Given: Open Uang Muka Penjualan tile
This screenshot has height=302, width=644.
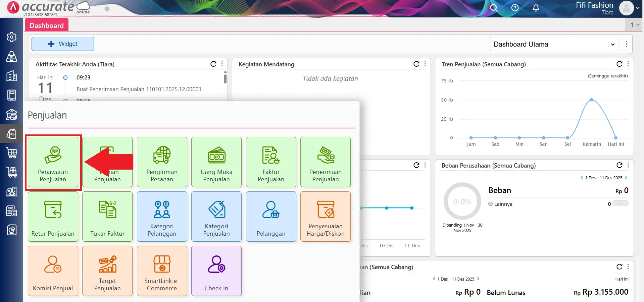Looking at the screenshot, I should (x=216, y=162).
